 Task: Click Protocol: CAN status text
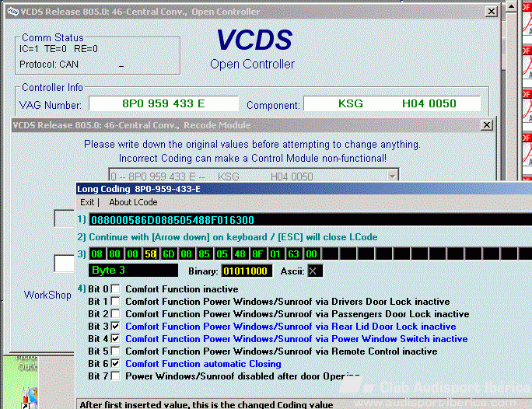pos(49,64)
